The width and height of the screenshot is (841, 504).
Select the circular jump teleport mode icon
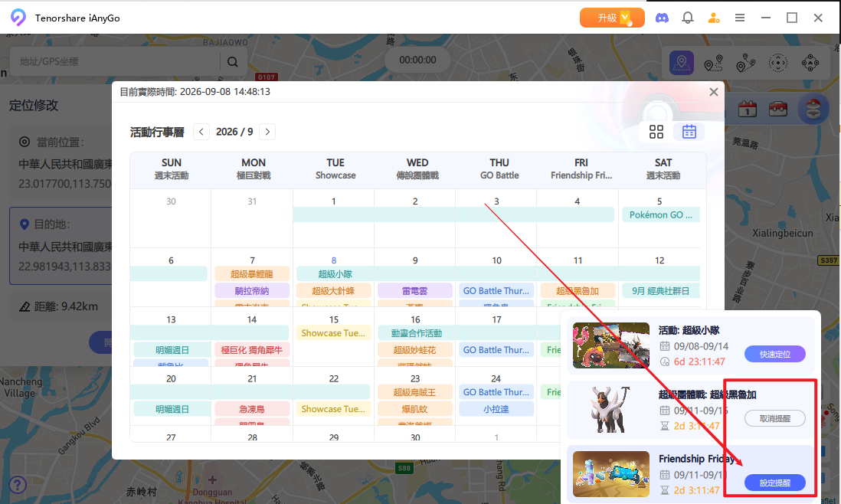pyautogui.click(x=777, y=63)
